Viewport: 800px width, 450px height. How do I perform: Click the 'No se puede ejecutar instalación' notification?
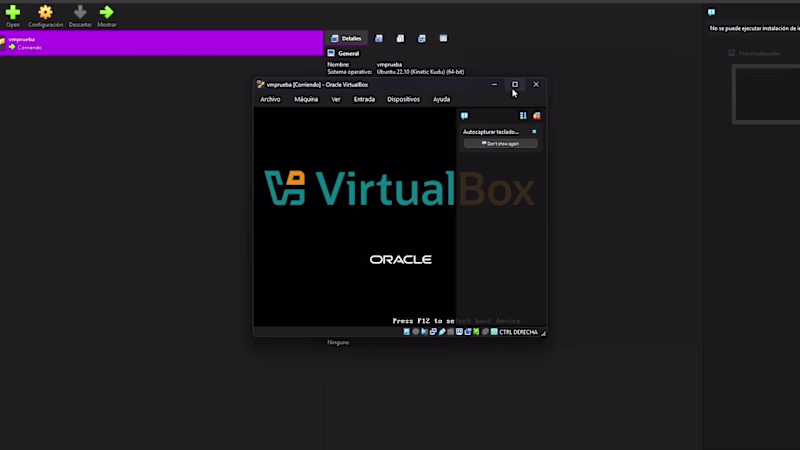755,29
